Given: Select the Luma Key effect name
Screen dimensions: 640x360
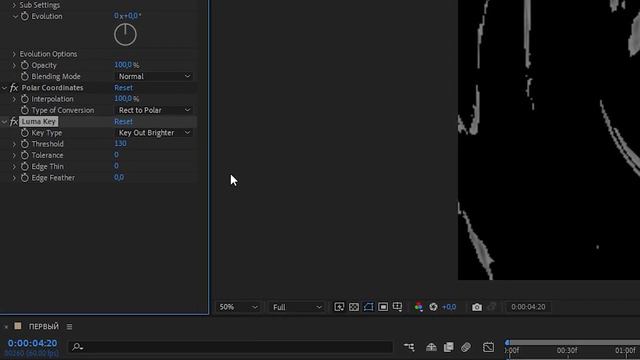Looking at the screenshot, I should pos(39,122).
